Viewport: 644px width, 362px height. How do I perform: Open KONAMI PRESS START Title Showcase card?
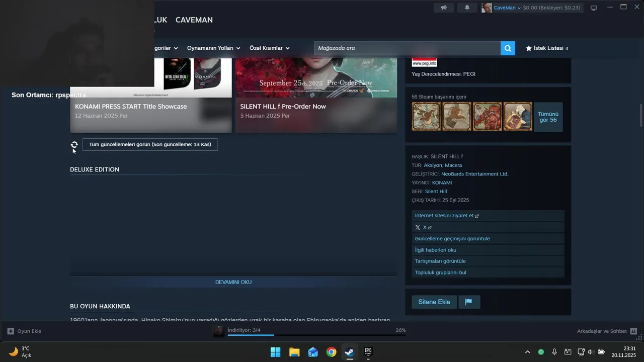tap(151, 95)
